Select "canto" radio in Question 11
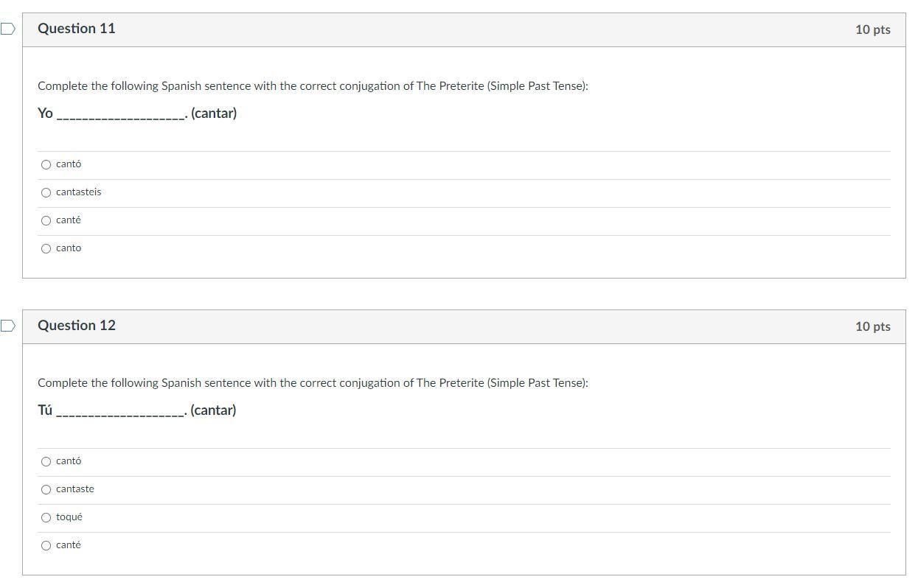918x588 pixels. pyautogui.click(x=46, y=249)
